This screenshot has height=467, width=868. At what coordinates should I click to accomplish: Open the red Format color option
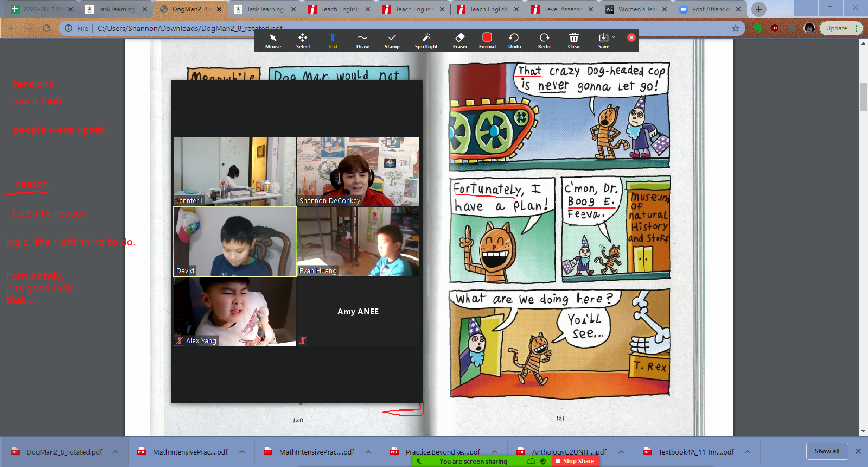point(487,41)
